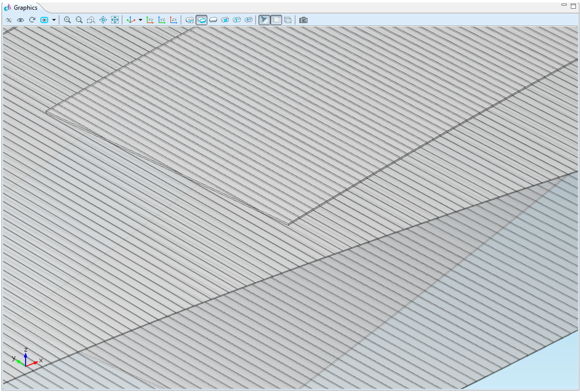This screenshot has width=580, height=392.
Task: Toggle the highlighted boundary selection mode button
Action: 202,20
